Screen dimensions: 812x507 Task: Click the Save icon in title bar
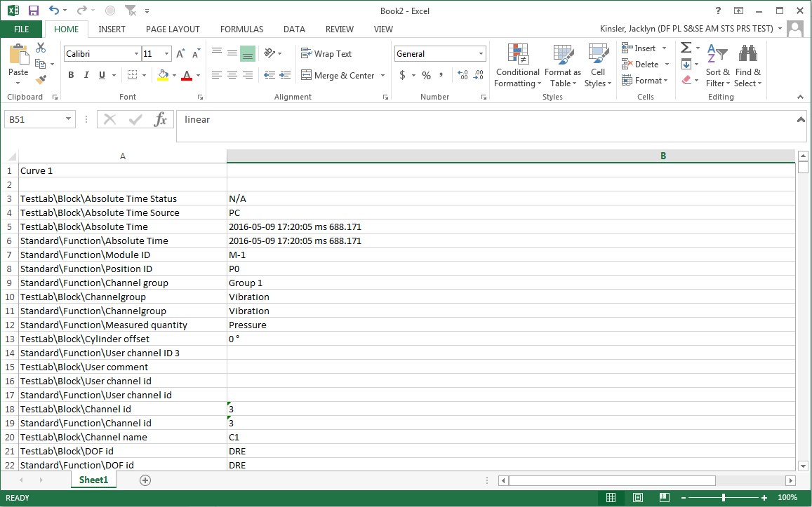point(34,11)
